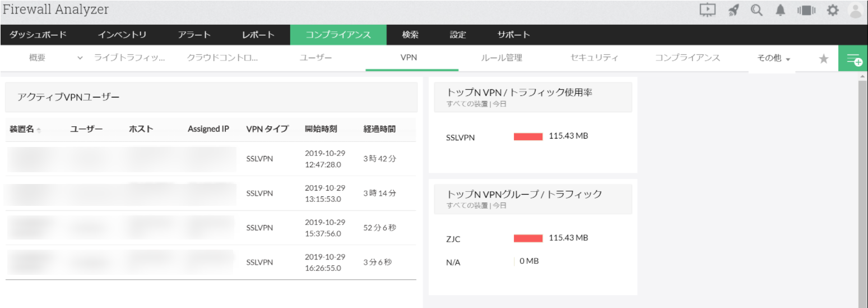
Task: Click the vertical scrollbar on right edge
Action: click(x=862, y=185)
